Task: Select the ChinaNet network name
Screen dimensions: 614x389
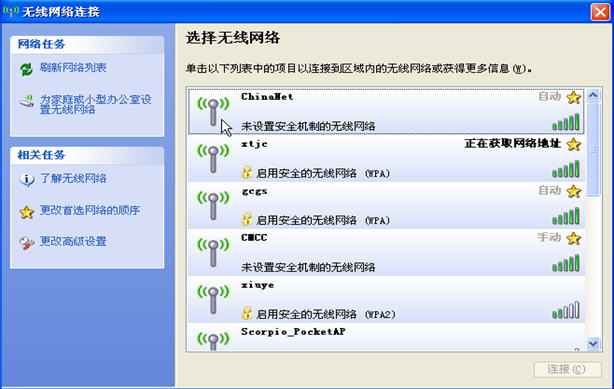Action: click(267, 97)
